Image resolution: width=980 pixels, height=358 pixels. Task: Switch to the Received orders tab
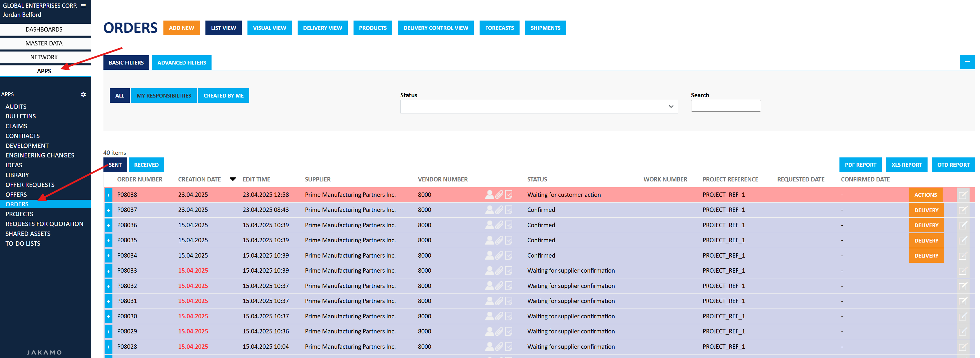click(x=146, y=165)
